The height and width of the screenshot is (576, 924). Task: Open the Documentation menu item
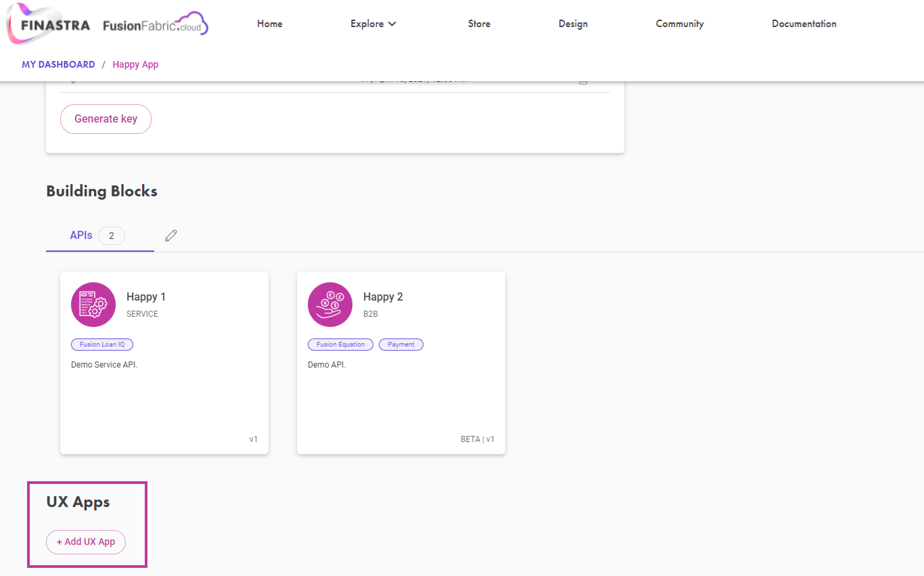point(804,24)
